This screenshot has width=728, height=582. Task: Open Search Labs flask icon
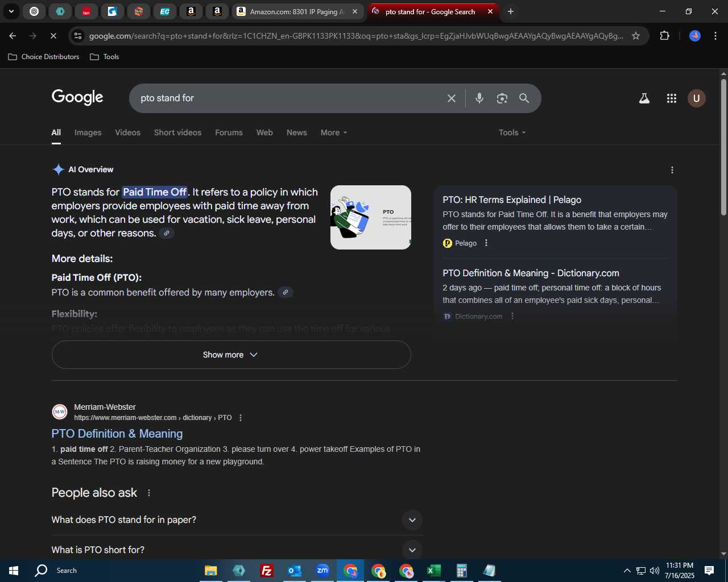point(644,98)
